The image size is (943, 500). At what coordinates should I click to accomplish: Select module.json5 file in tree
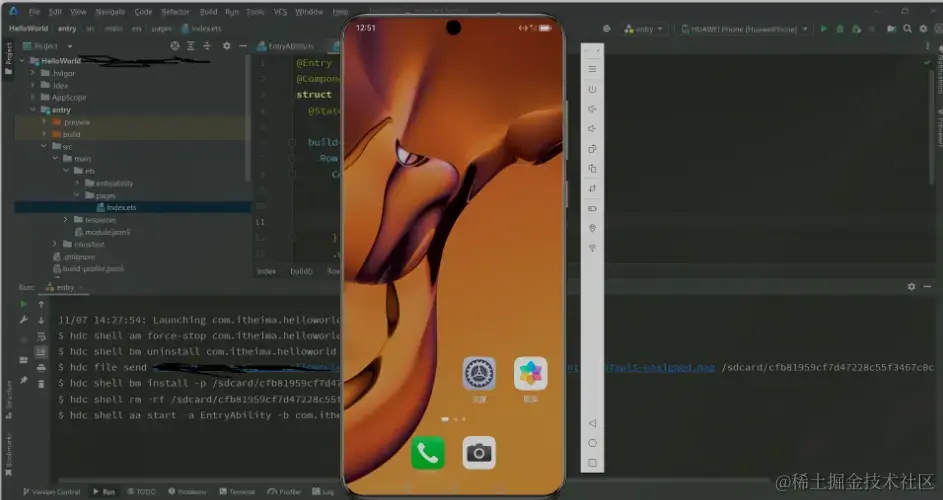coord(102,232)
